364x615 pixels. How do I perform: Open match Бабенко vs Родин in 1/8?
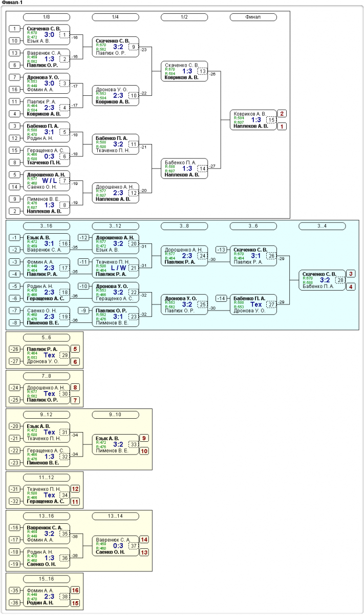47,132
